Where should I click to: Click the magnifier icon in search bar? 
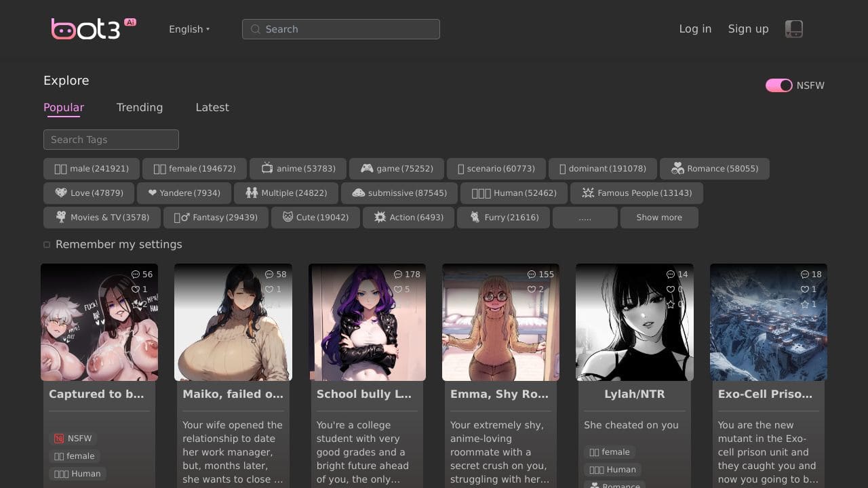256,29
